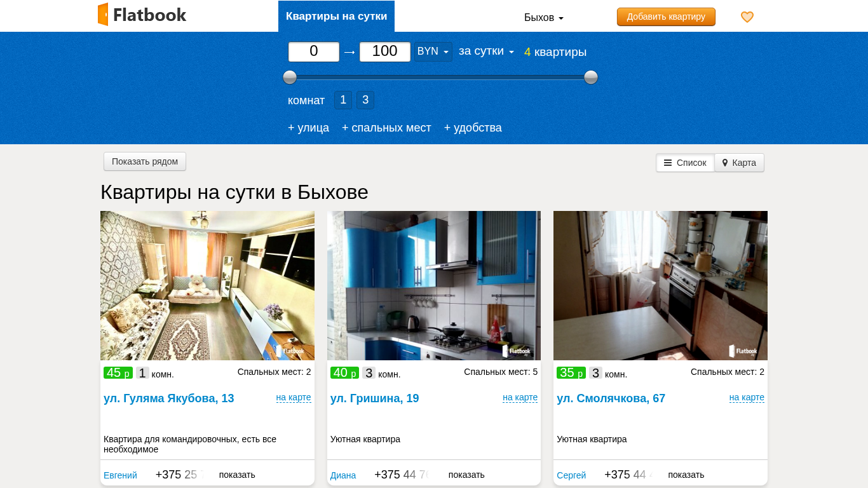Reveal Евгений's phone number with показать

click(x=237, y=475)
